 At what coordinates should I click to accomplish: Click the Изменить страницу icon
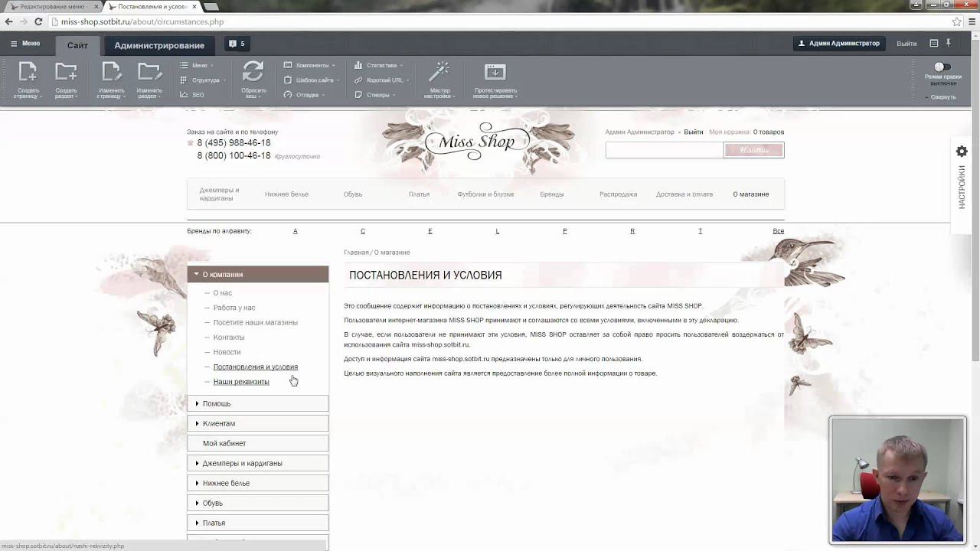click(x=111, y=72)
